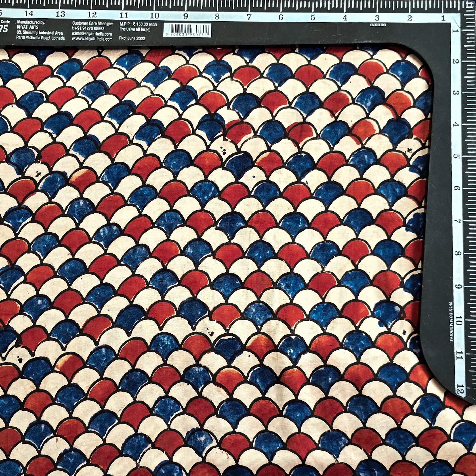Click the Pkd: June 2022 date
Screen dimensions: 476x476
pyautogui.click(x=132, y=38)
